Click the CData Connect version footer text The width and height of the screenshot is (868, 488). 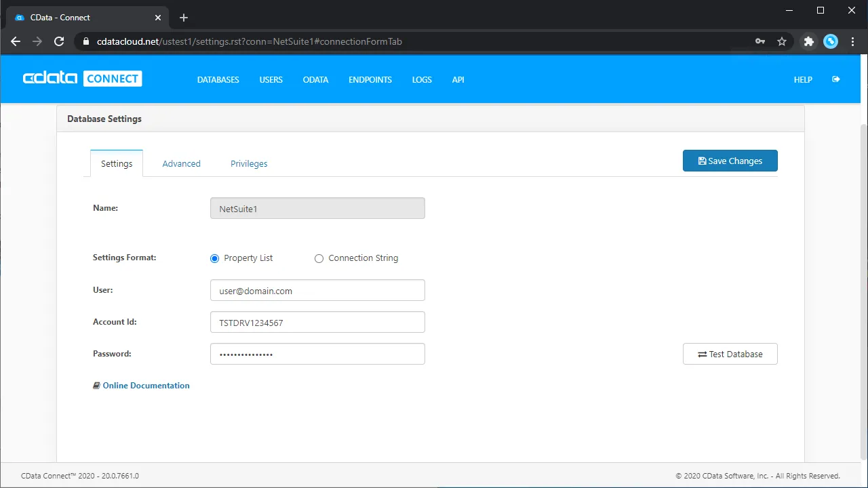point(80,476)
